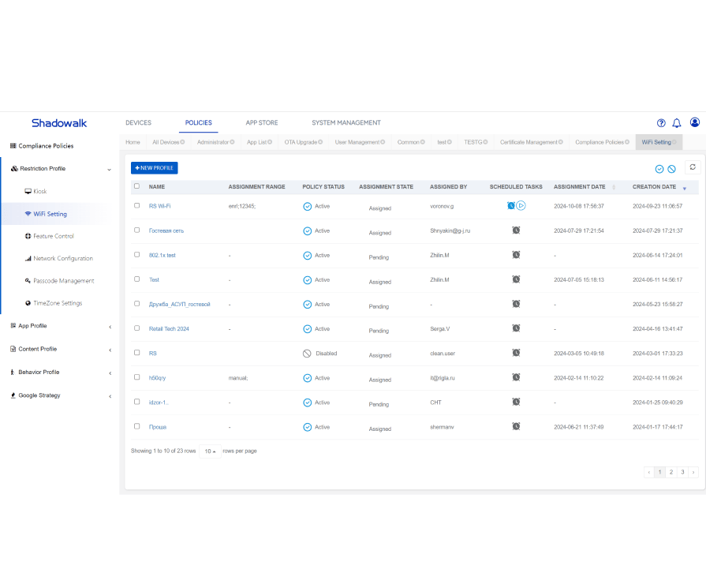The image size is (706, 588).
Task: Refresh the WiFi profile list
Action: 693,167
